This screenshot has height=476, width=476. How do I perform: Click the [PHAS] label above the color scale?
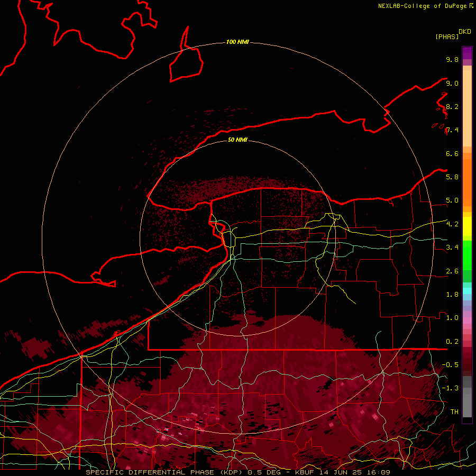click(447, 36)
